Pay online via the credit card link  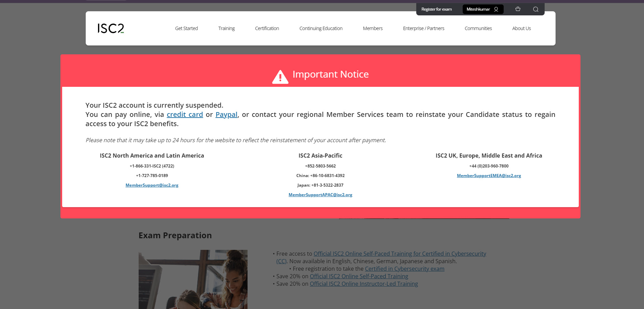coord(184,115)
